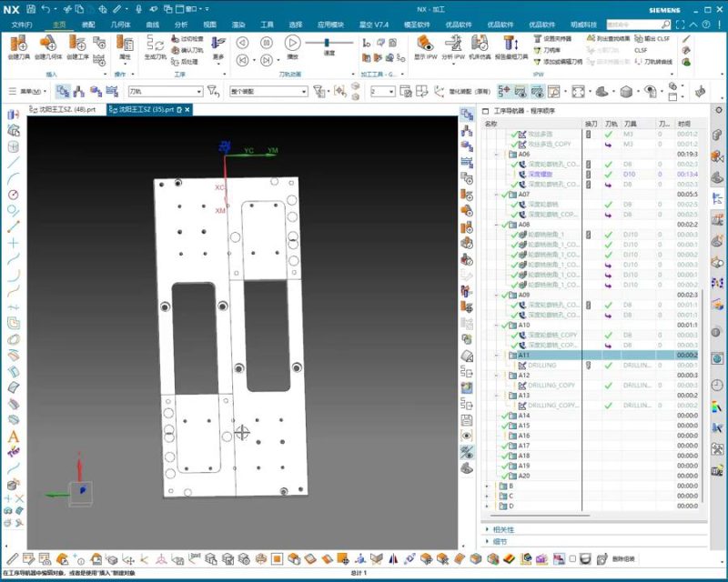Open the 文件(F) menu
This screenshot has height=582, width=728.
[21, 25]
